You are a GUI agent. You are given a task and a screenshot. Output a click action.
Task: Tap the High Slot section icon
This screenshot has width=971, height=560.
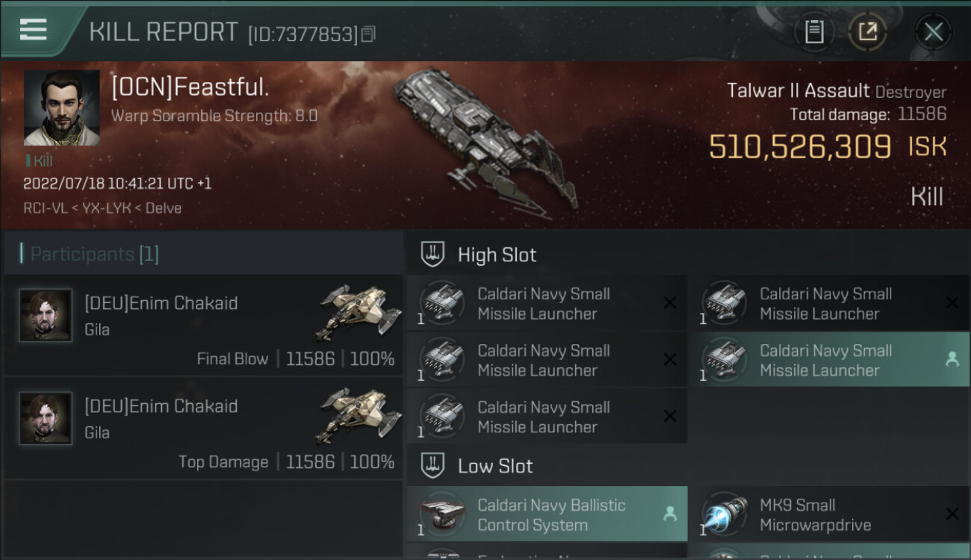(433, 255)
